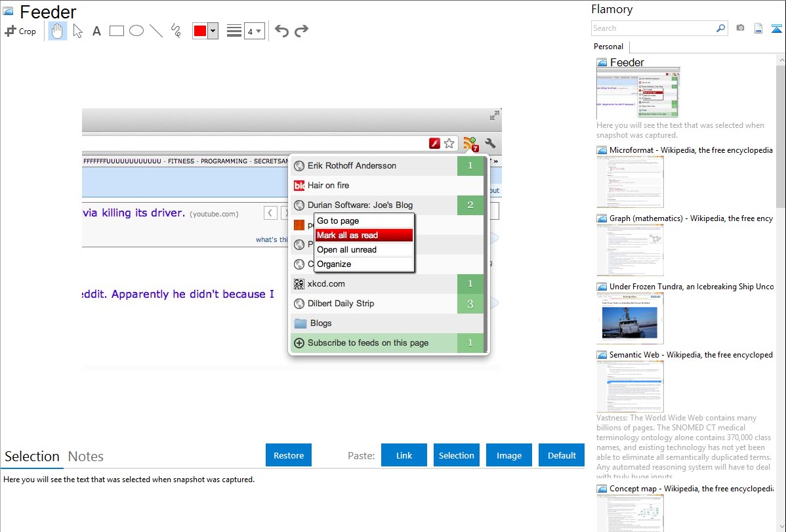Select the straight line tool
This screenshot has width=786, height=532.
point(156,31)
